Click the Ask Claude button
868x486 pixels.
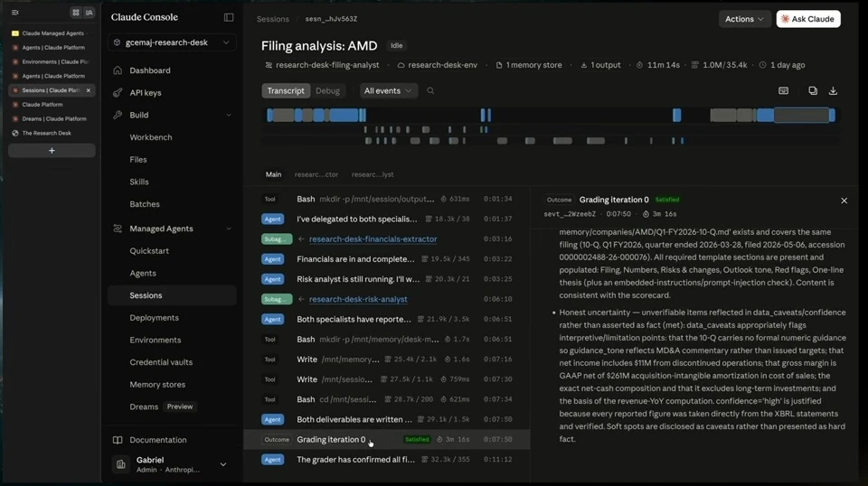808,19
